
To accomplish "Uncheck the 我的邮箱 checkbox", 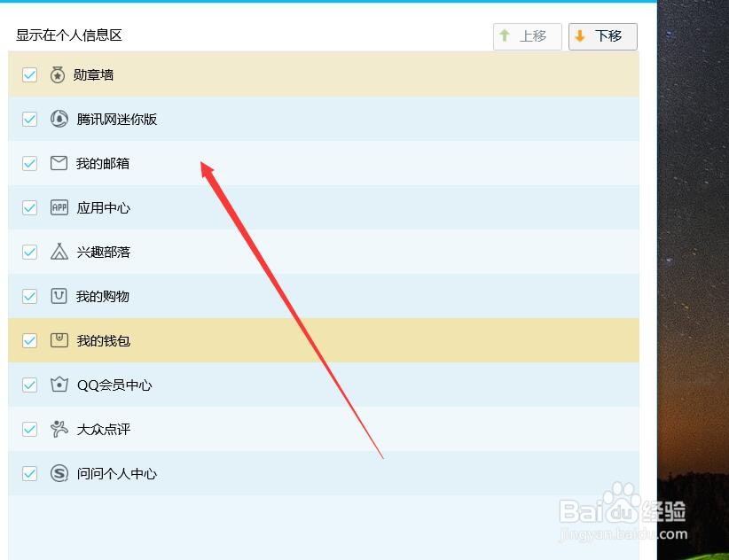I will [30, 163].
